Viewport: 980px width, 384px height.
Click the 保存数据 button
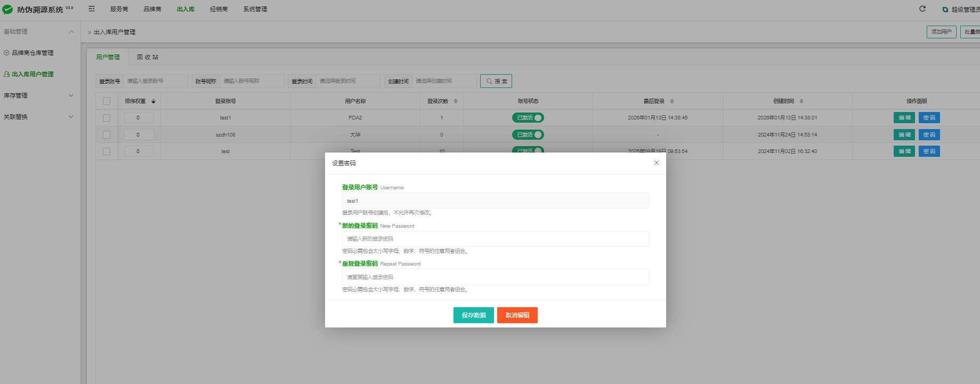(473, 315)
